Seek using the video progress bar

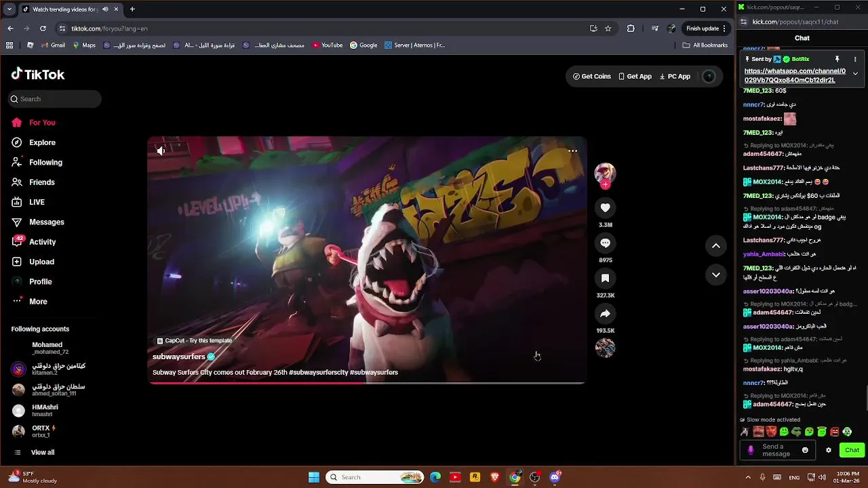point(367,383)
